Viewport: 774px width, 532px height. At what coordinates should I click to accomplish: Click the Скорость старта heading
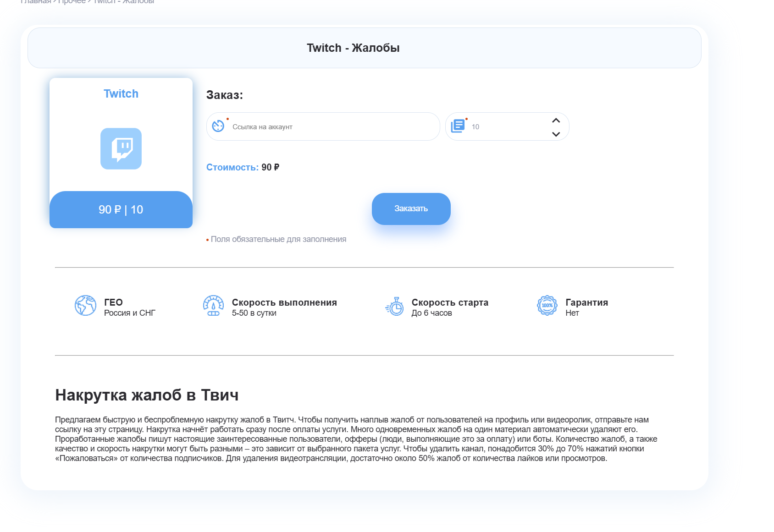(450, 302)
